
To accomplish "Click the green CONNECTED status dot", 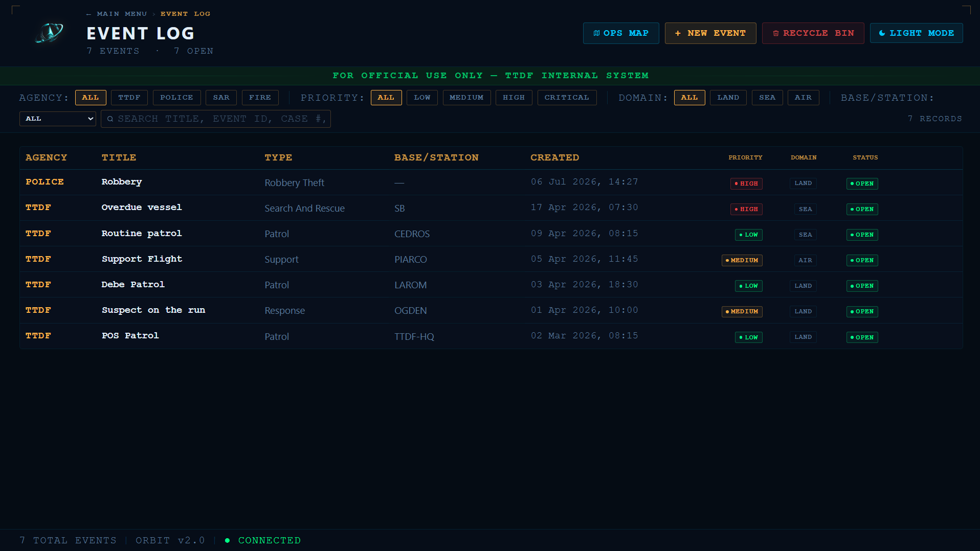I will point(227,540).
